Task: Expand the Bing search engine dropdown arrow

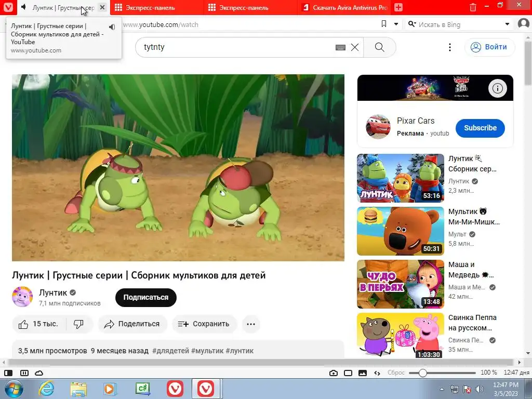Action: pyautogui.click(x=507, y=24)
